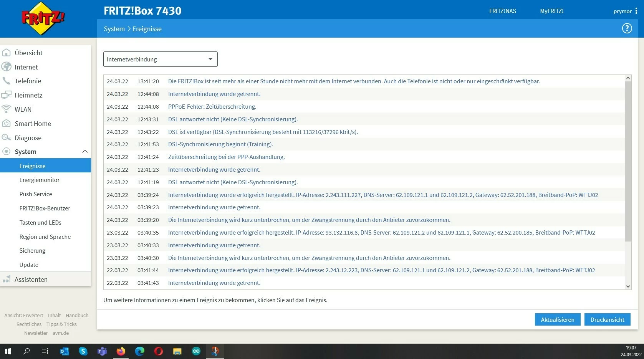The image size is (644, 359).
Task: Select Ereignisse in the System submenu
Action: [45, 166]
